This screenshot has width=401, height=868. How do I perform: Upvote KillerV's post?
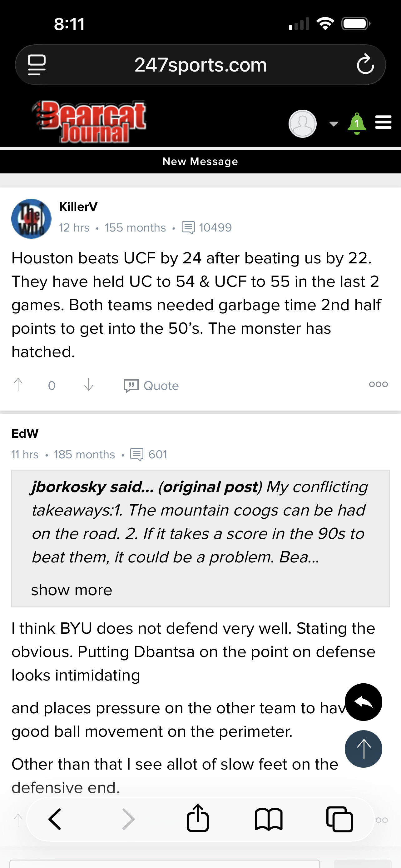point(18,384)
